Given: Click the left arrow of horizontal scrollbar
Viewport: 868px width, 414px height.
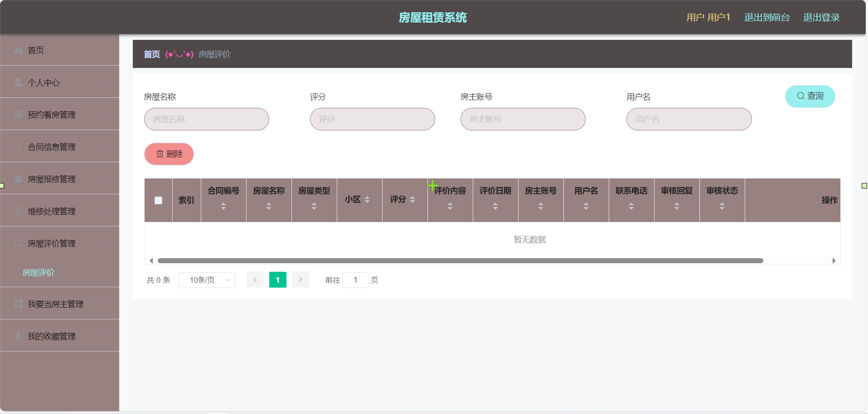Looking at the screenshot, I should click(x=151, y=260).
